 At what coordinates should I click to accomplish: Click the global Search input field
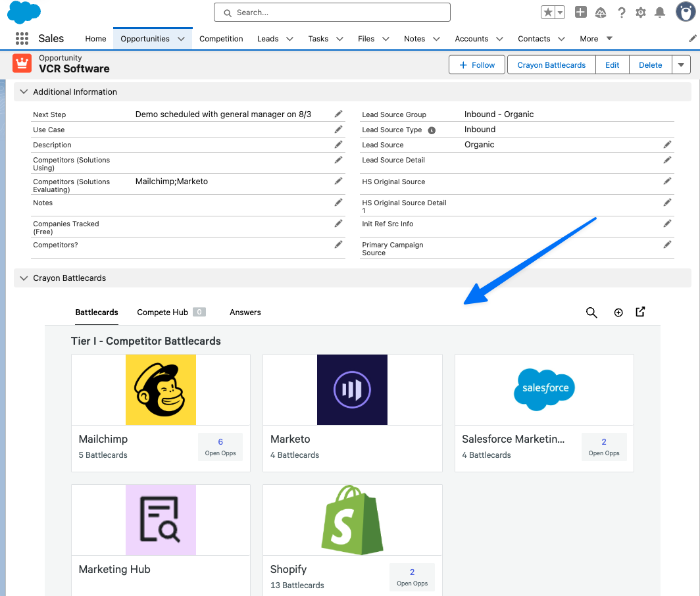click(332, 12)
